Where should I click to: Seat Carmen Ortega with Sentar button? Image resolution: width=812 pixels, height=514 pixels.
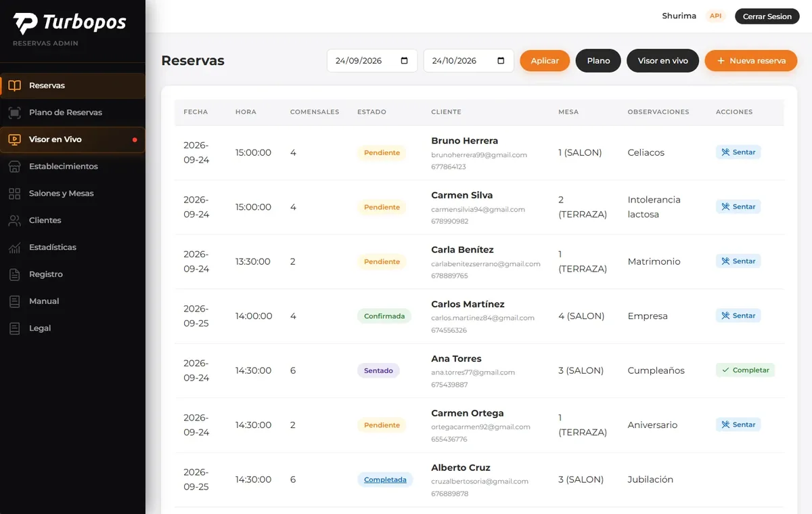(738, 425)
